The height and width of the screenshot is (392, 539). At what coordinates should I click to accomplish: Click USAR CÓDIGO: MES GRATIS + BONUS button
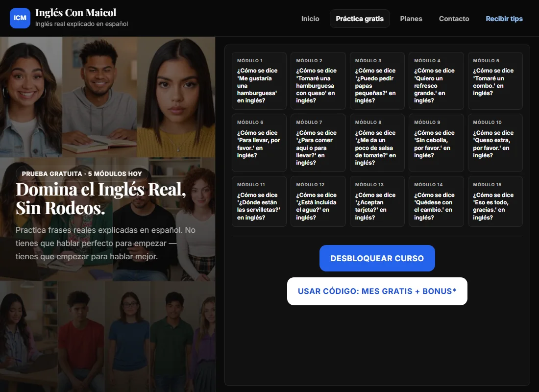[x=377, y=291]
